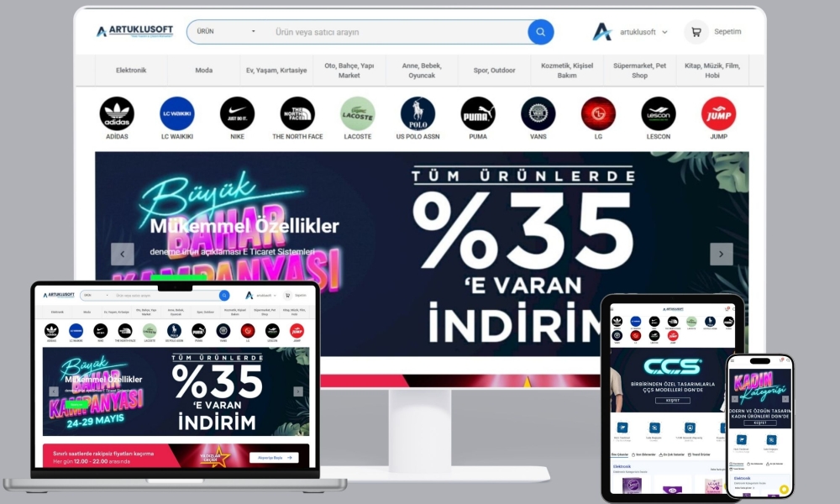This screenshot has height=504, width=840.
Task: Open the cart icon on the tablet
Action: coord(727,309)
